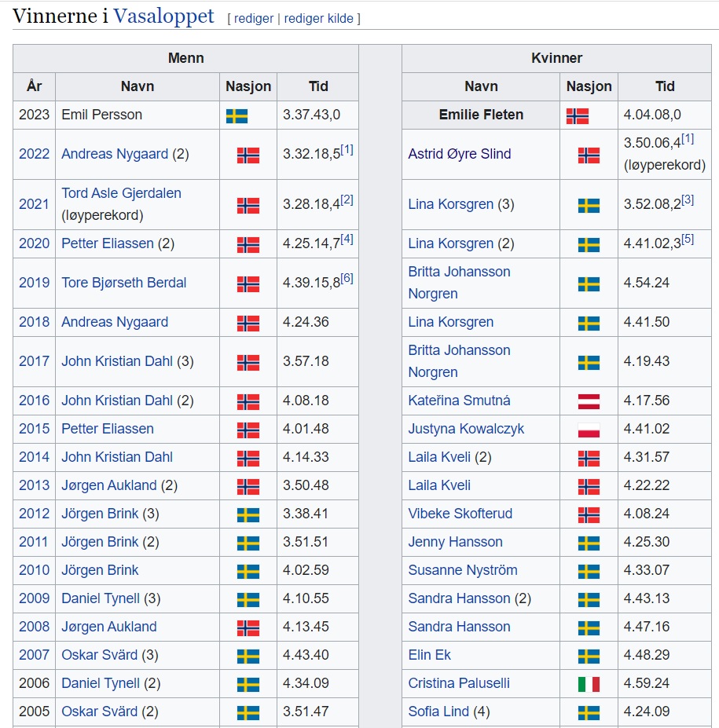
Task: Click footnote [3] after time 3.52.08,2
Action: tap(688, 200)
